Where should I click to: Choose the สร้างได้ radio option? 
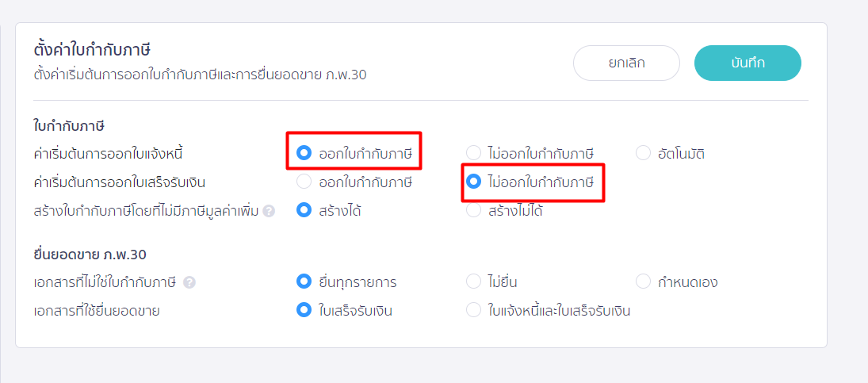pos(304,210)
